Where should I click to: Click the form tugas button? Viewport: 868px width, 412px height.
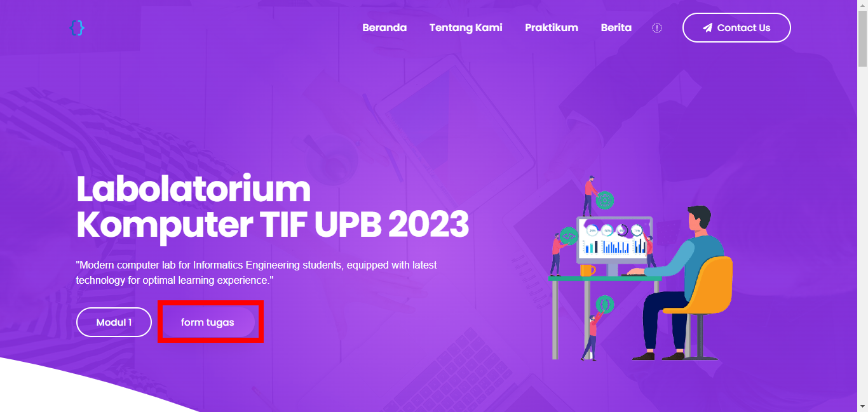coord(208,322)
